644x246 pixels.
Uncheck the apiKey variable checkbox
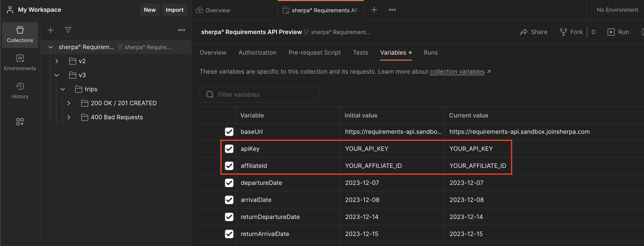(x=229, y=149)
